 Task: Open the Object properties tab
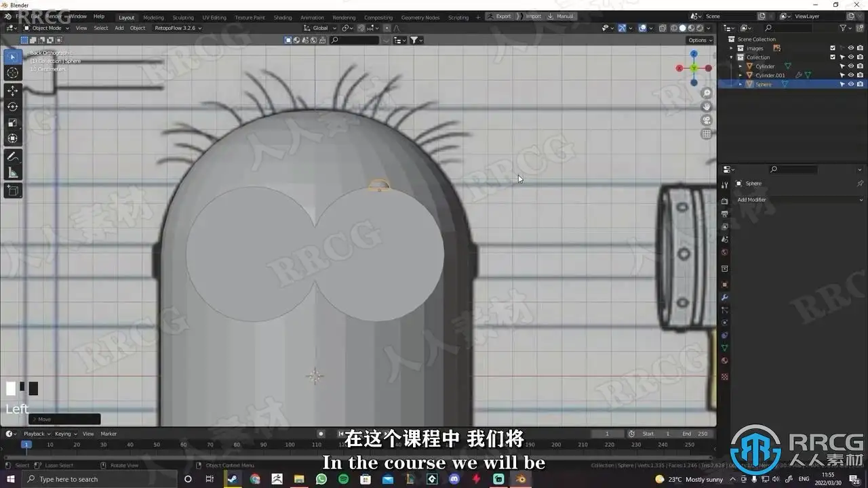724,285
